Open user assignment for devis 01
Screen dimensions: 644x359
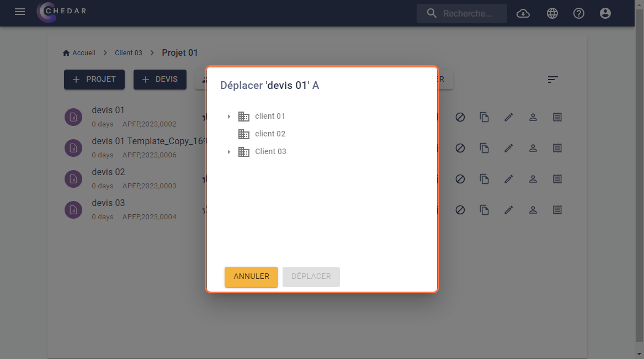click(533, 117)
